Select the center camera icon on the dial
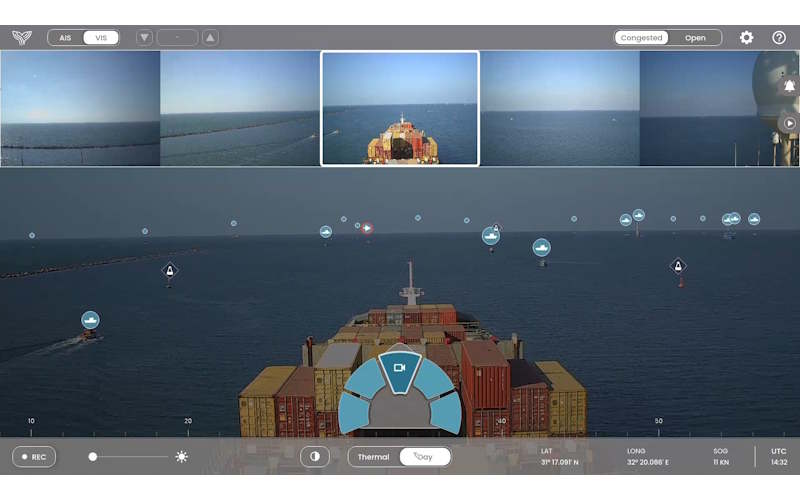 coord(399,368)
